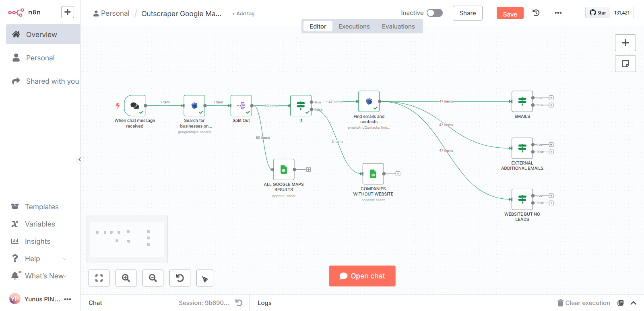Select EXTERNAL ADDITIONAL EMAILS node
644x311 pixels.
pyautogui.click(x=522, y=148)
